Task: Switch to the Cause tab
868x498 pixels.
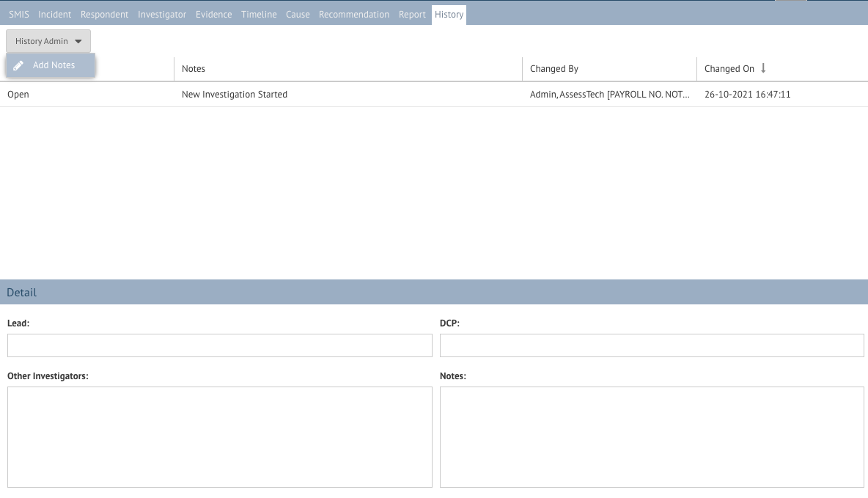Action: tap(298, 15)
